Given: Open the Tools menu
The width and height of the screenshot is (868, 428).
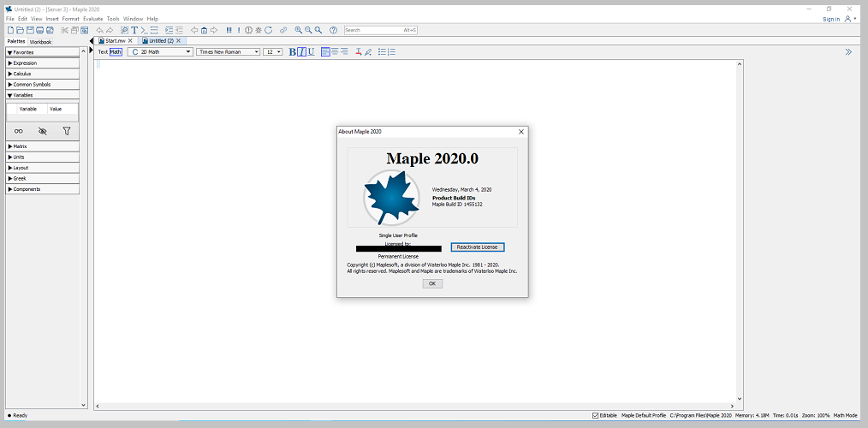Looking at the screenshot, I should (x=113, y=19).
